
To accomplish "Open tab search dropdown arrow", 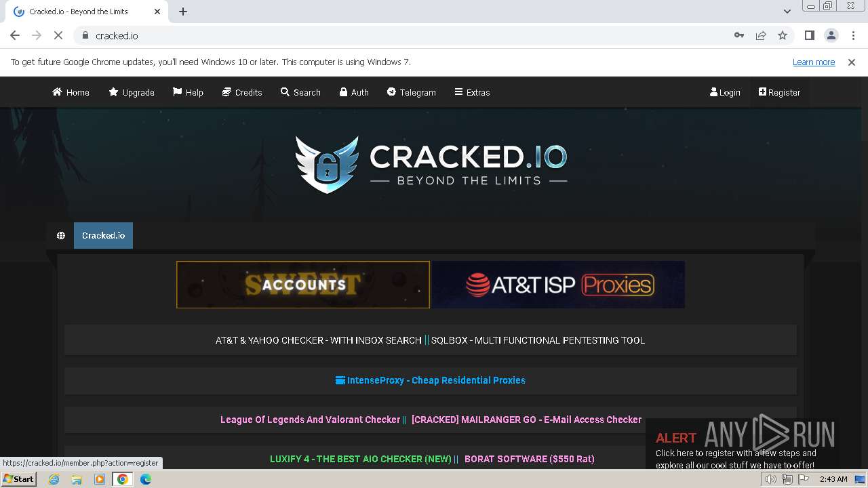I will tap(787, 12).
